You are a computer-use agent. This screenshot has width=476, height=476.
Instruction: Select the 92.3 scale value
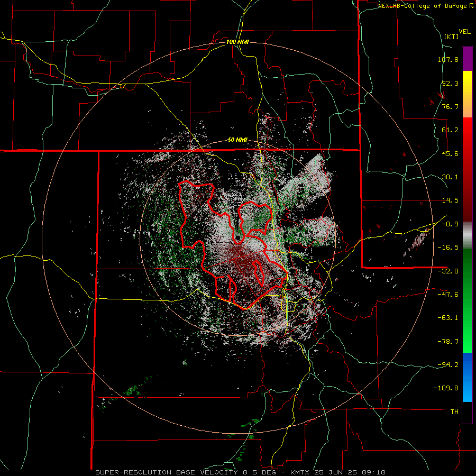coord(450,83)
